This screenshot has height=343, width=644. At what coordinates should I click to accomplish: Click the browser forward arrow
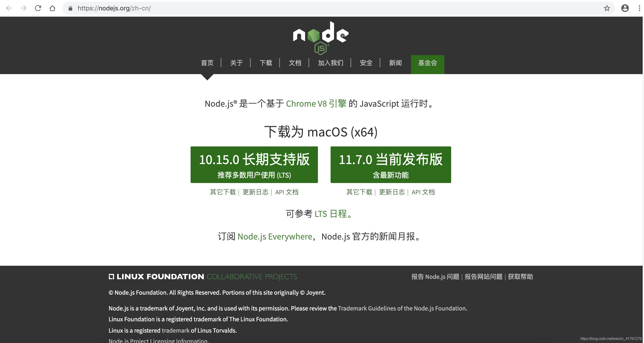pyautogui.click(x=23, y=8)
